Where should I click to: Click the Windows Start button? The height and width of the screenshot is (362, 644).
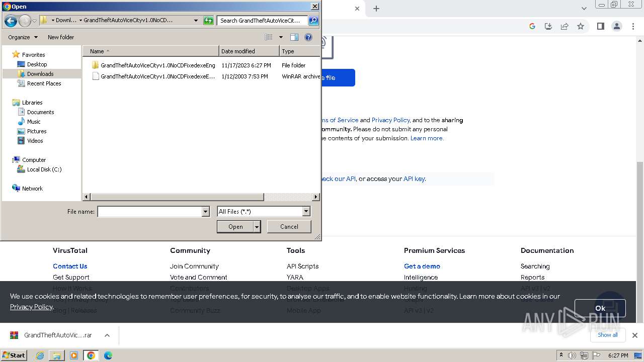pyautogui.click(x=14, y=355)
